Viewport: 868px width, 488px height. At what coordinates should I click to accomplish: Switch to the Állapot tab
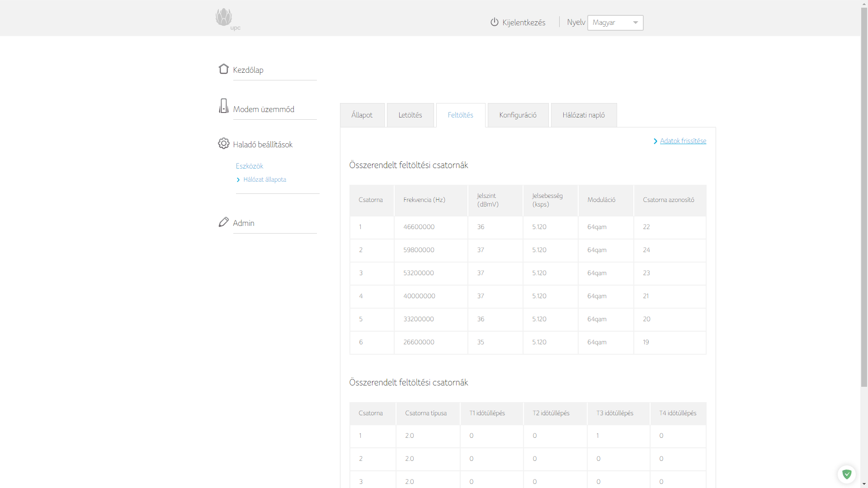(362, 115)
